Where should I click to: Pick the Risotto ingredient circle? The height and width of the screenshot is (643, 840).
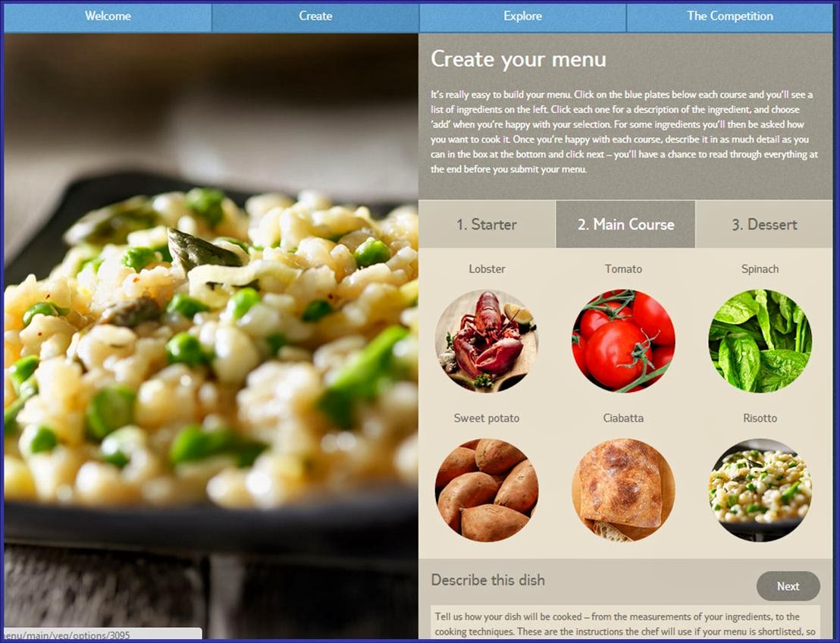760,490
